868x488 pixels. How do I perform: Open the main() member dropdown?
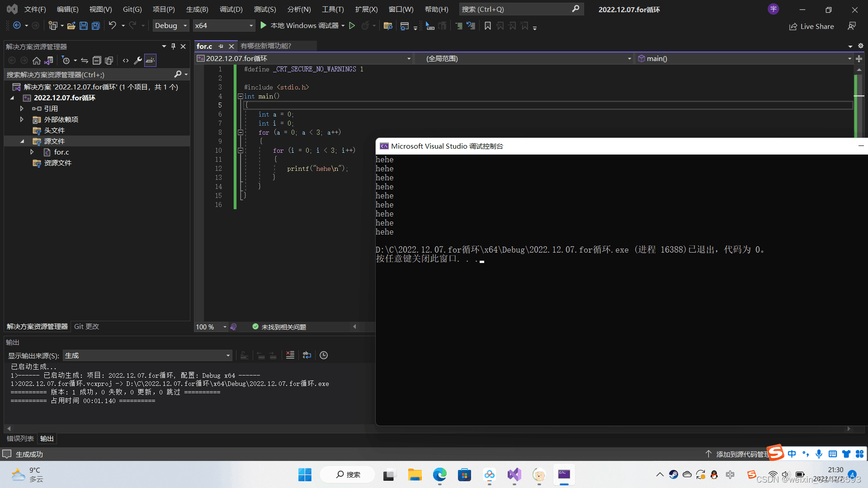click(x=744, y=59)
